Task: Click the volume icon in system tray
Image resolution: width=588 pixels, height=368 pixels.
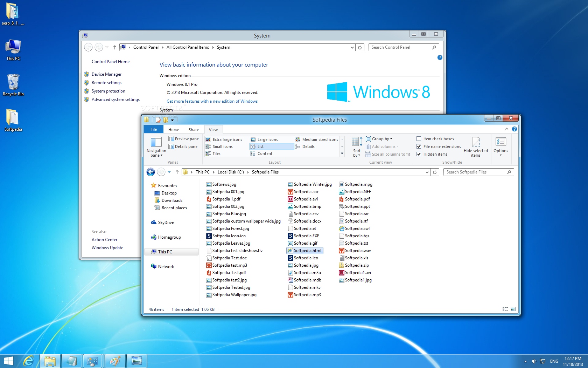Action: point(534,361)
